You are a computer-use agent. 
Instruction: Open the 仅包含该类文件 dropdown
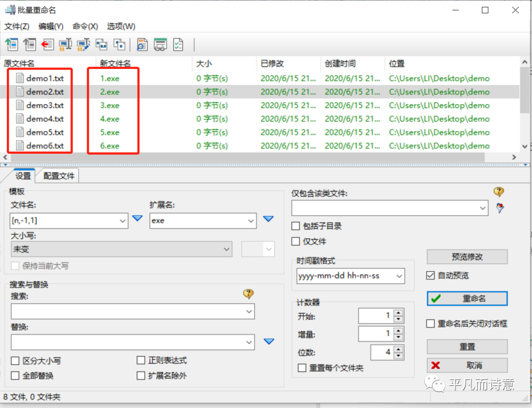[483, 208]
